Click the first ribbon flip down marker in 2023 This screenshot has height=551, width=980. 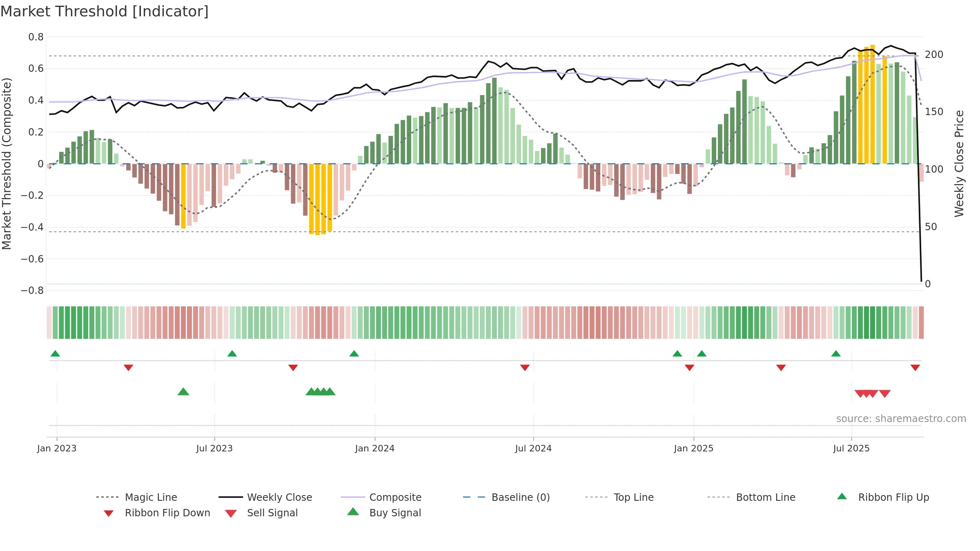click(x=128, y=368)
